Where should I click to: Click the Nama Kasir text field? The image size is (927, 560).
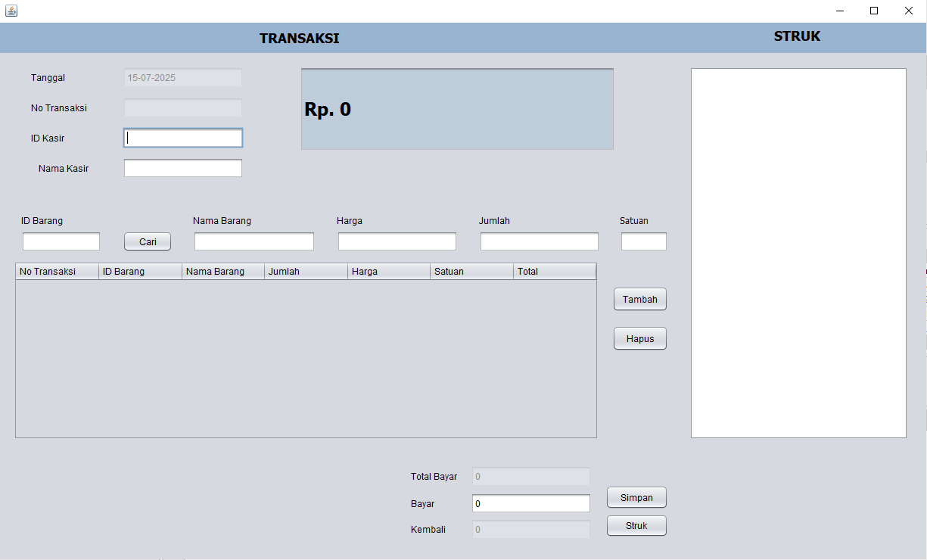tap(183, 168)
